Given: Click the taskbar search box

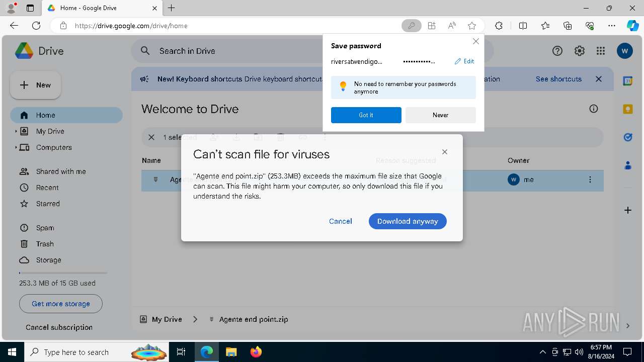Looking at the screenshot, I should 97,352.
